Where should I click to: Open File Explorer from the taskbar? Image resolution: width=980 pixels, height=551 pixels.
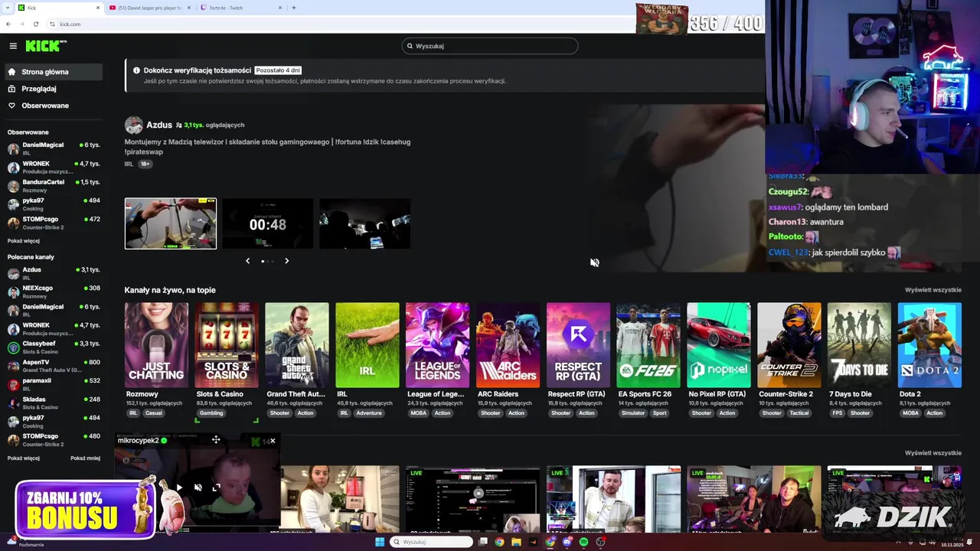click(516, 542)
